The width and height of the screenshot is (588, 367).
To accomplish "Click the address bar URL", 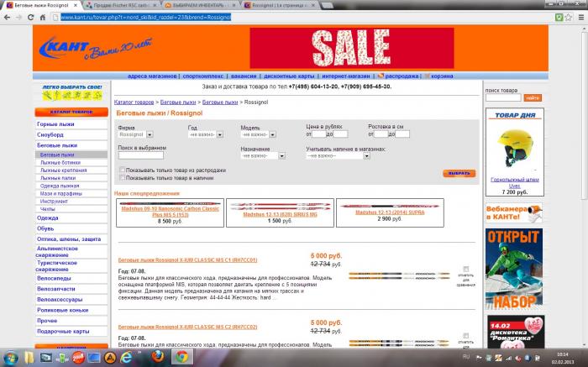I will coord(145,18).
